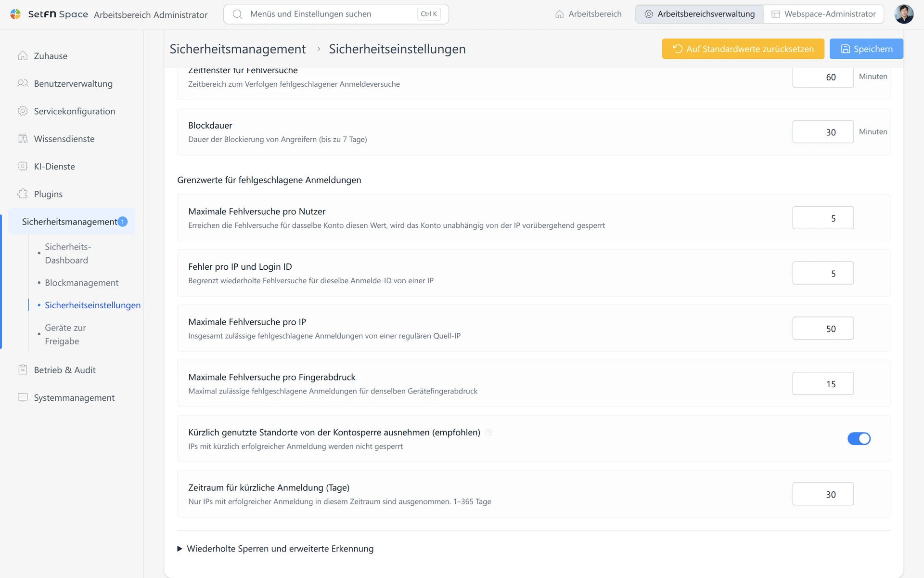This screenshot has height=578, width=924.
Task: Click the Zeitfenster für Fehlversuche input showing 60
Action: tap(823, 77)
